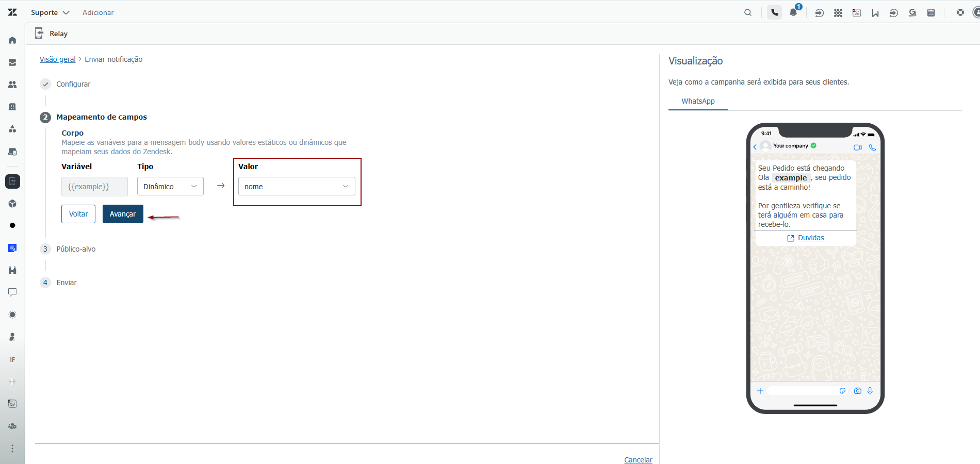Click the Cancelar link
Screen dimensions: 980x464
[x=638, y=460]
